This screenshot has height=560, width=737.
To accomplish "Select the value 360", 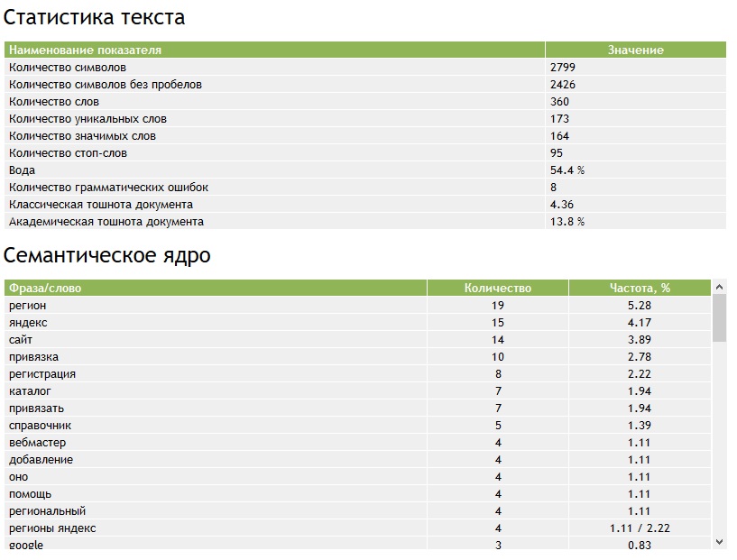I will (x=559, y=102).
